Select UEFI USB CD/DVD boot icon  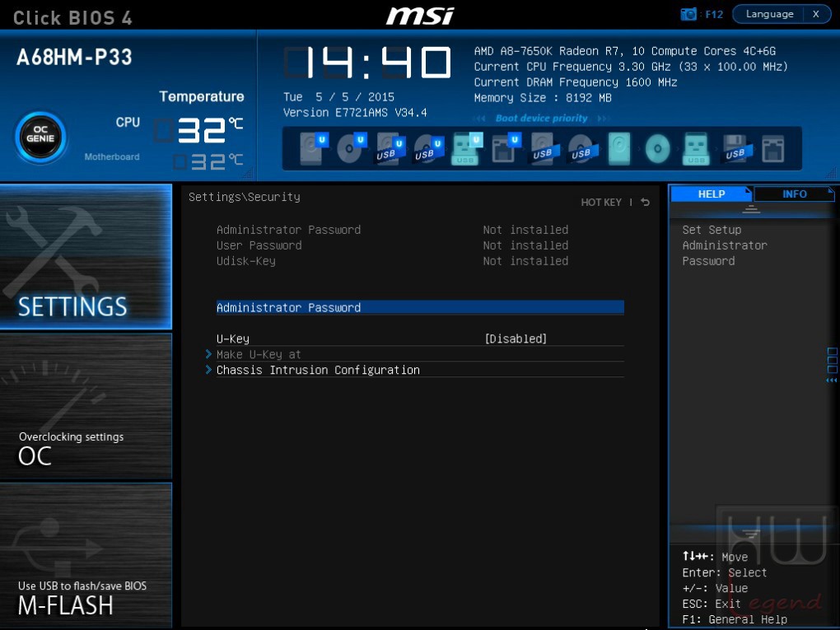(x=428, y=148)
